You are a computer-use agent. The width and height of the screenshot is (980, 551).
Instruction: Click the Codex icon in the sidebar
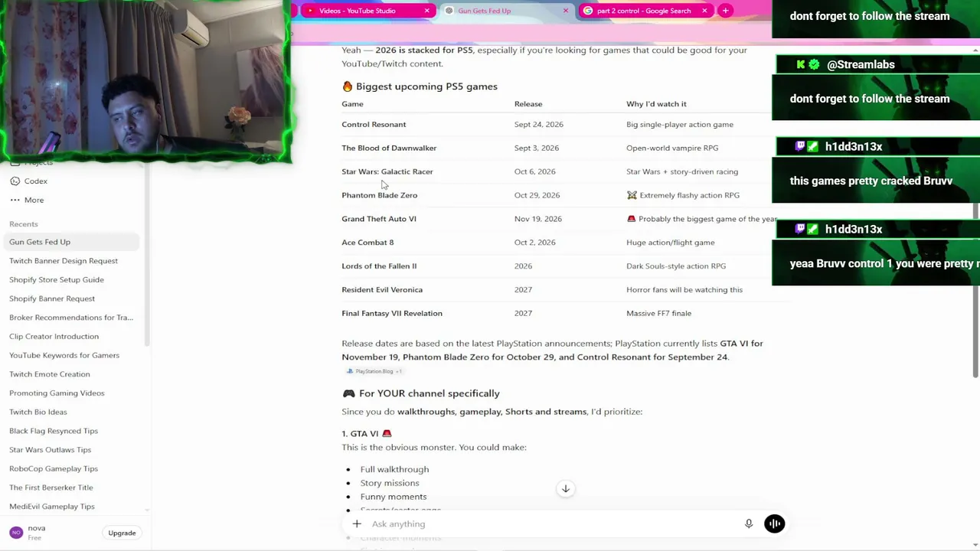(x=15, y=181)
